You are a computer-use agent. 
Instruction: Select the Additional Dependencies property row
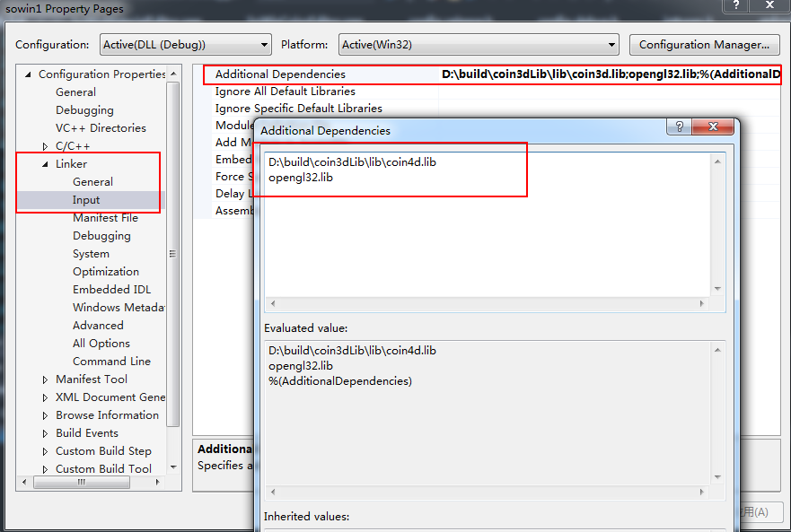click(280, 74)
